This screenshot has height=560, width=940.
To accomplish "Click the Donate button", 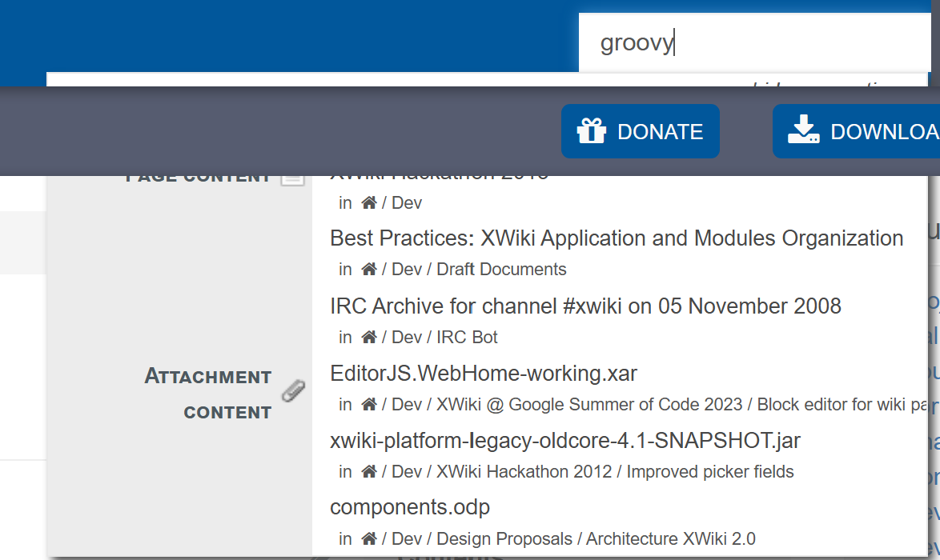I will pos(641,131).
